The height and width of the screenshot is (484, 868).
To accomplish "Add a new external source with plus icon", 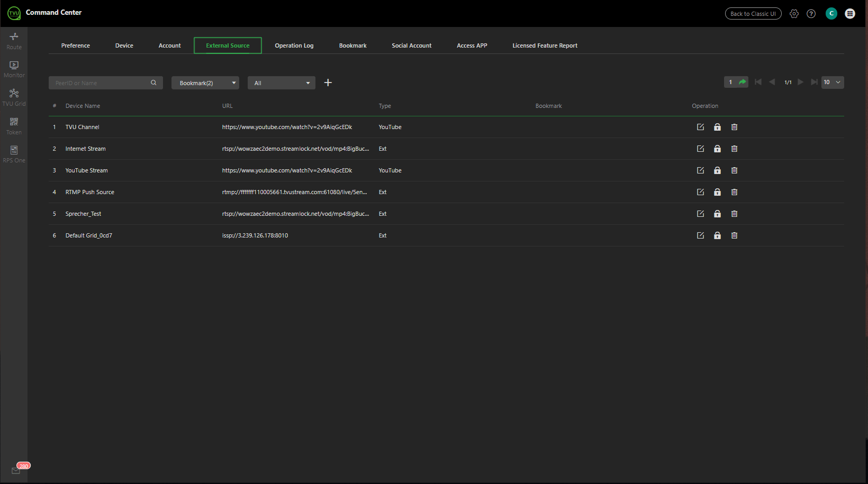I will (x=328, y=83).
